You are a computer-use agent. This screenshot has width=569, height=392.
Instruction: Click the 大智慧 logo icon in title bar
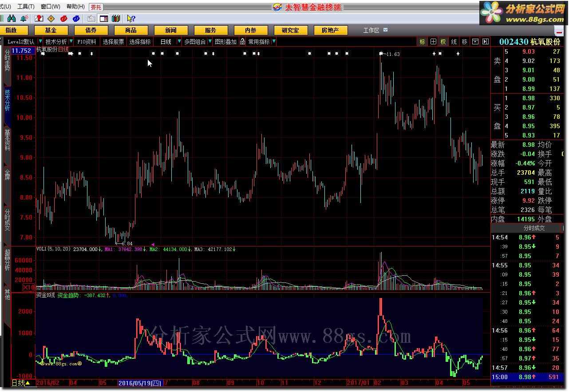(277, 7)
